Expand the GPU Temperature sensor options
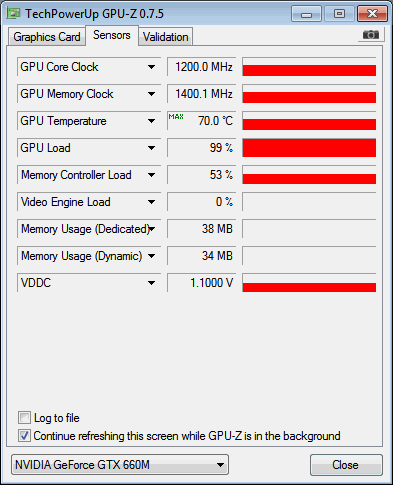 coord(151,121)
